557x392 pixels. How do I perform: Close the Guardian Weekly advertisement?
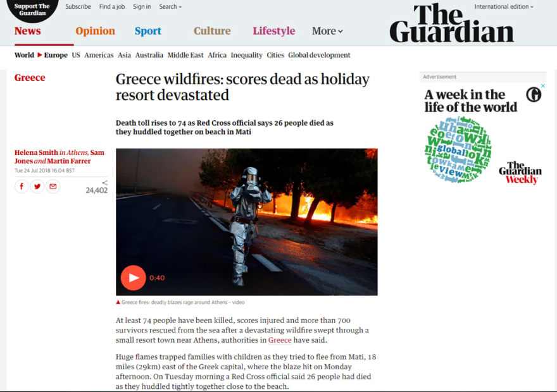543,86
